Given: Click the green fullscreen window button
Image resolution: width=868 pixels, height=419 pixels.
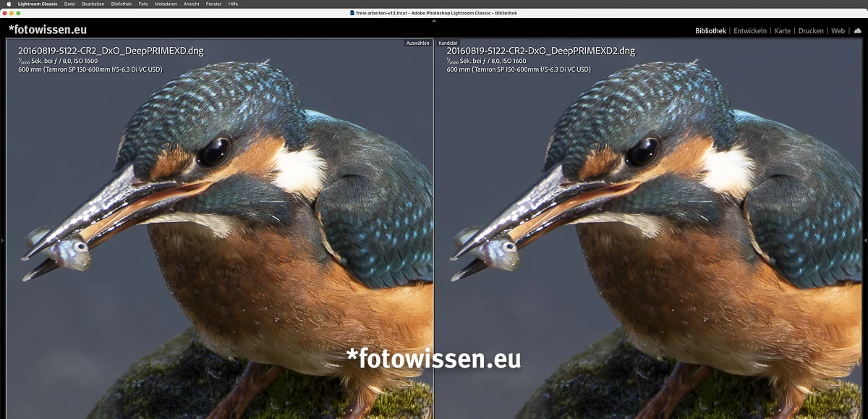Looking at the screenshot, I should pos(18,13).
